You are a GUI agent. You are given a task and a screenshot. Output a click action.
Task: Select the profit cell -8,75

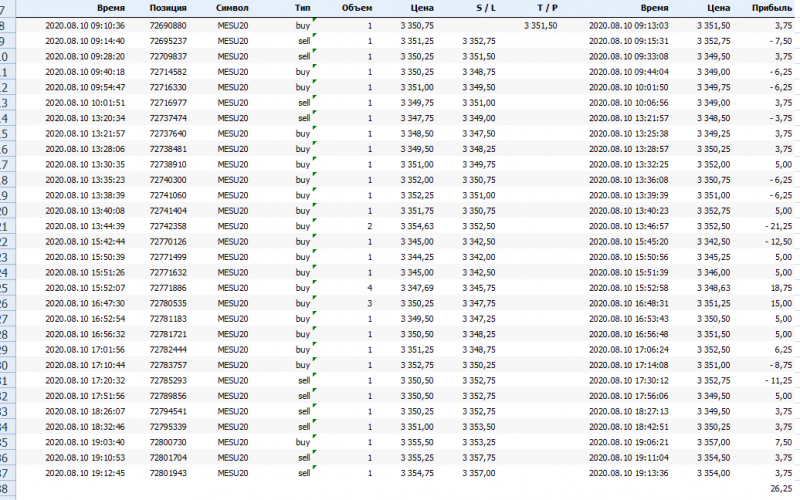[781, 365]
